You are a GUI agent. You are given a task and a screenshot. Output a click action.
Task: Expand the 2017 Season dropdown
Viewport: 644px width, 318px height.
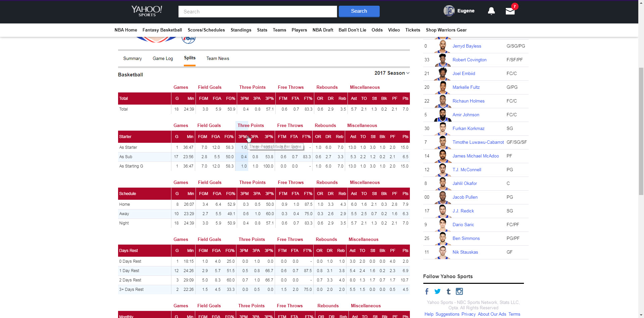click(x=392, y=73)
